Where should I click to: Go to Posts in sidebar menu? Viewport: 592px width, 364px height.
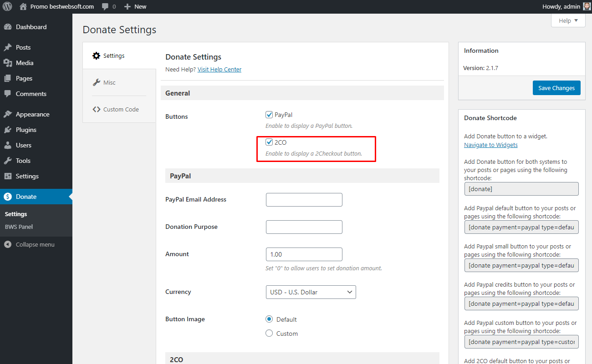[36, 47]
